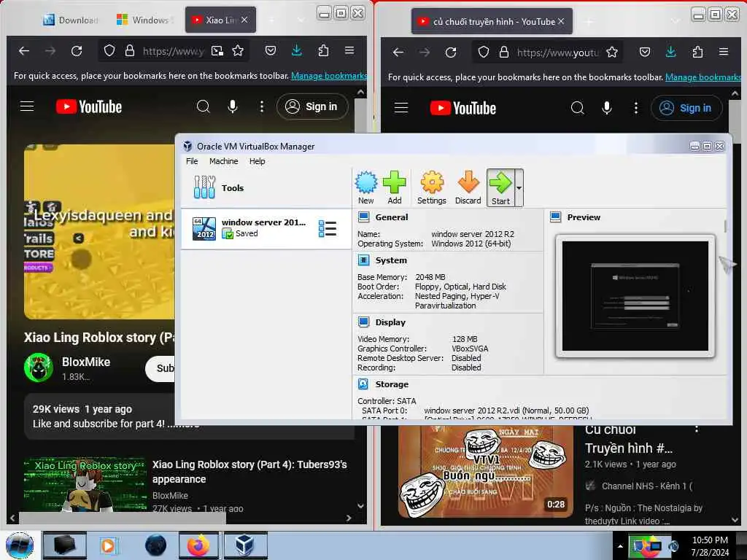Image resolution: width=747 pixels, height=560 pixels.
Task: Expand the Start button dropdown arrow
Action: pos(519,187)
